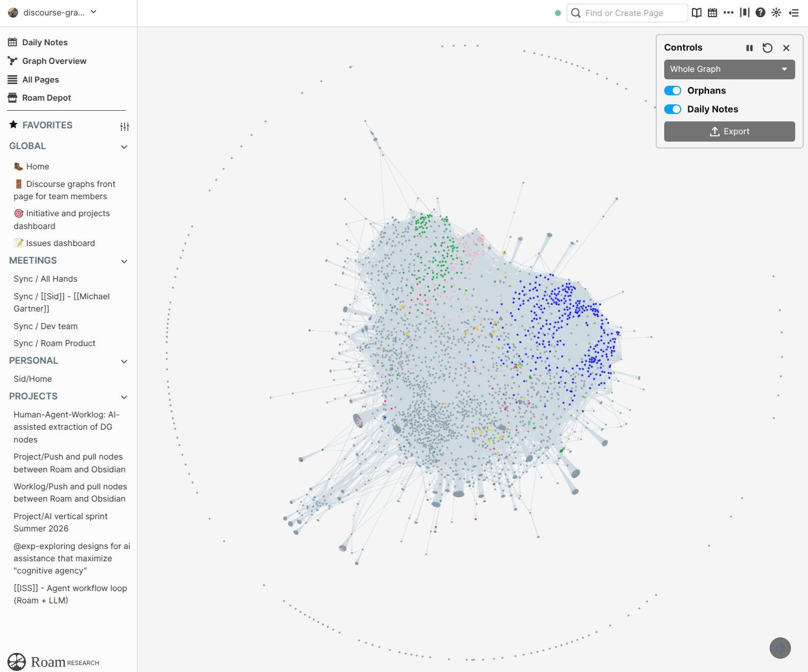The width and height of the screenshot is (808, 672).
Task: Click the FAVORITES heading
Action: pos(47,125)
